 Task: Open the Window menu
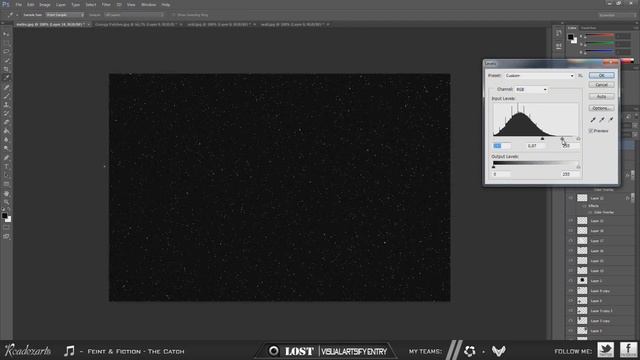(149, 4)
